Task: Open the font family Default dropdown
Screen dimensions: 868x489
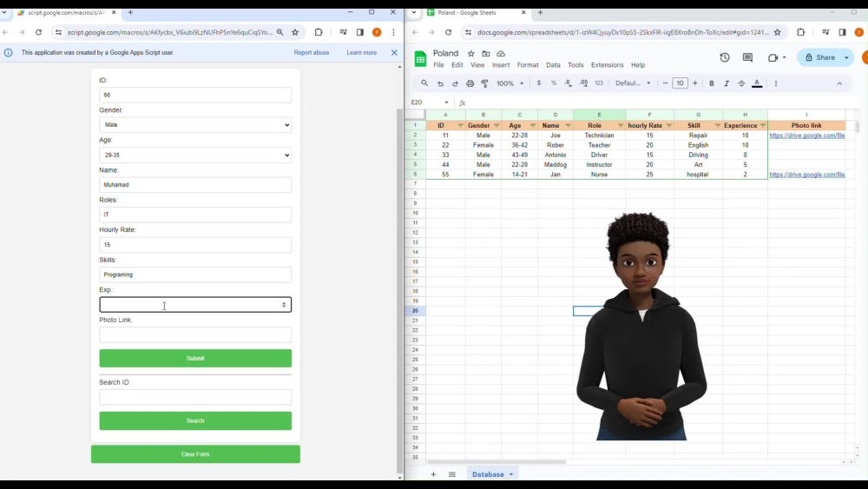Action: (633, 83)
